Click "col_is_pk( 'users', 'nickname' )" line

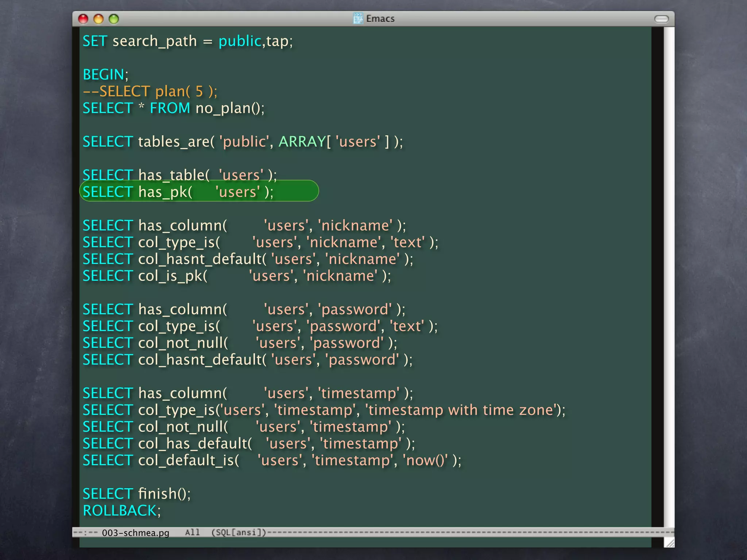[237, 276]
